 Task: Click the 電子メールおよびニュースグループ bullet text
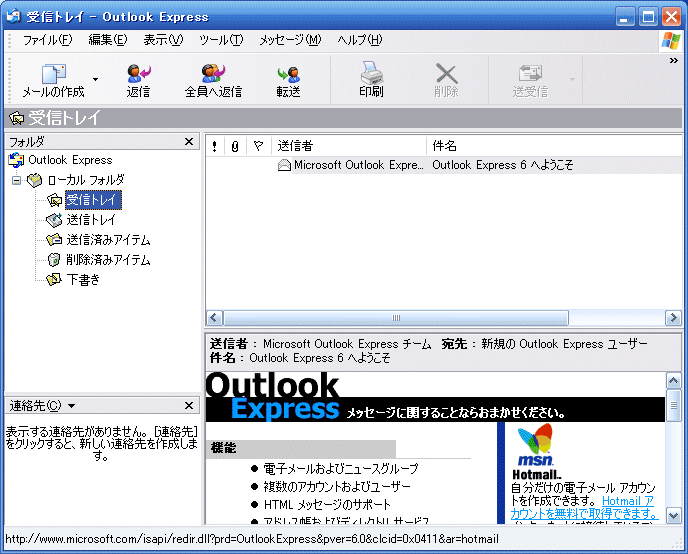coord(341,468)
